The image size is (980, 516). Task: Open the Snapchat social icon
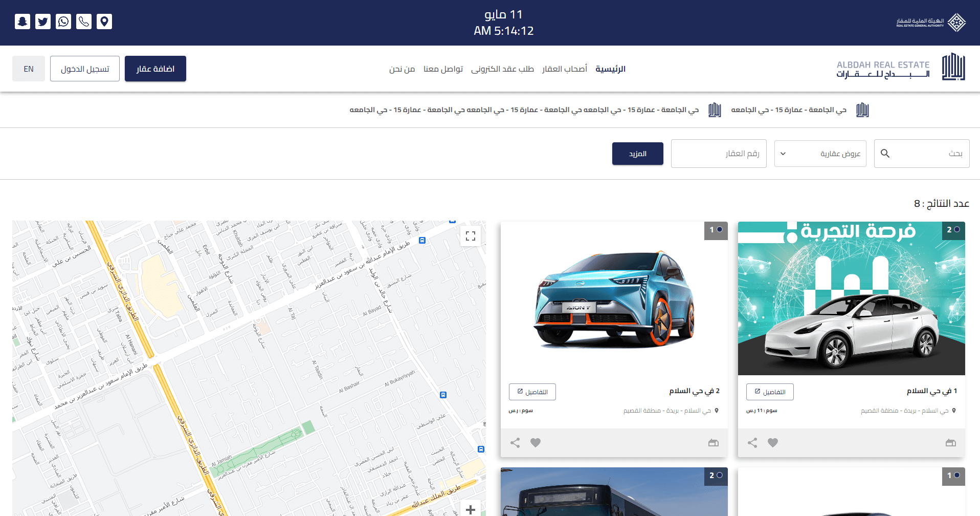[23, 21]
